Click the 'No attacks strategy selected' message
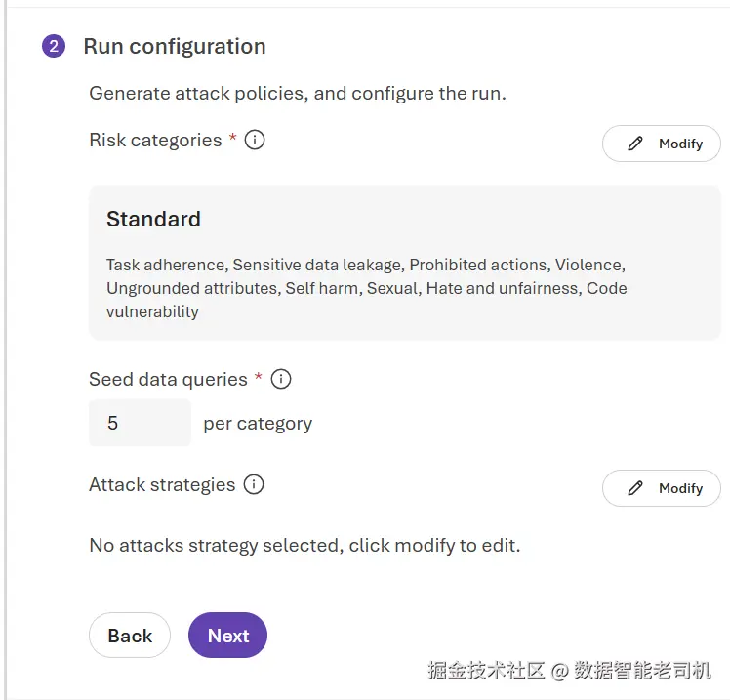Screen dimensions: 730x700 [304, 545]
